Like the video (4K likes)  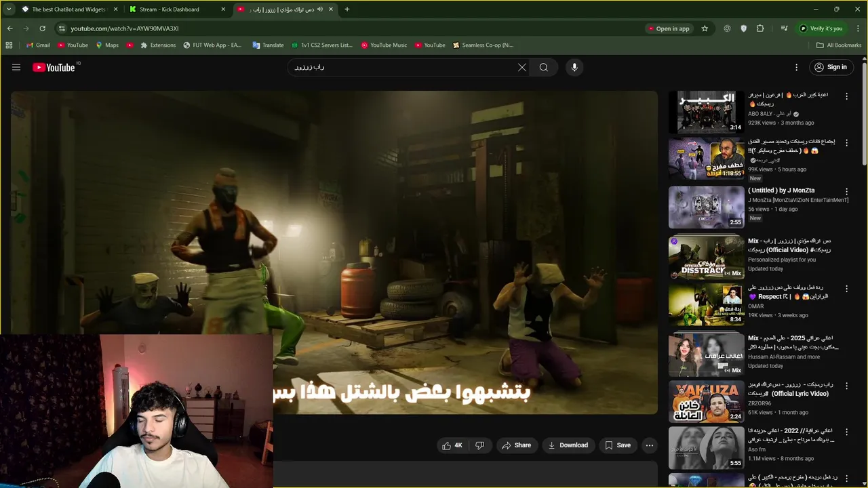coord(452,445)
